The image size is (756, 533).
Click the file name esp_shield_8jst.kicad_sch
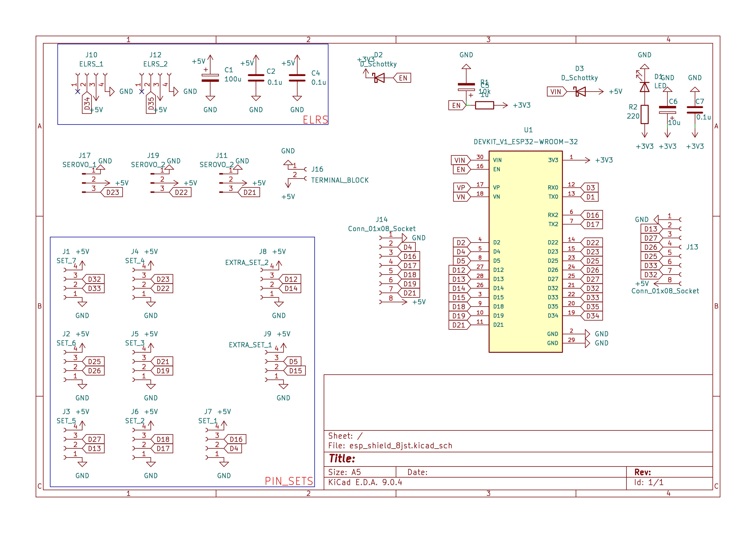401,446
